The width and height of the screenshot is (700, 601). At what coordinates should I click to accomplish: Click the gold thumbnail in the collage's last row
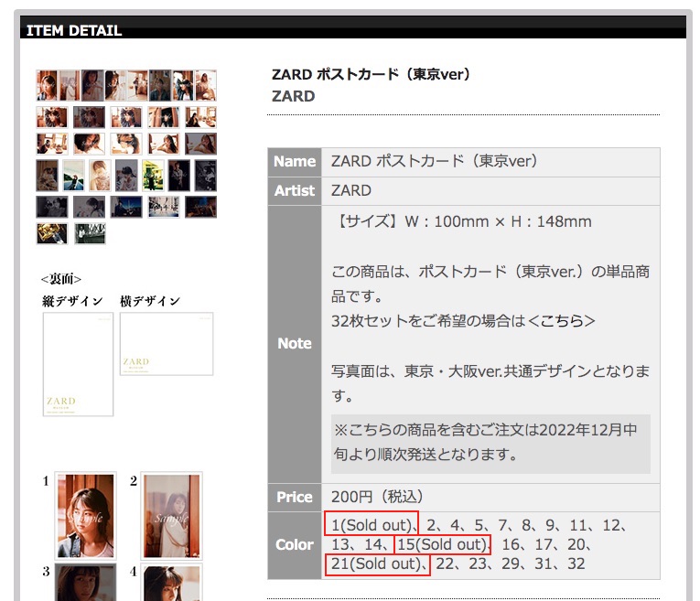[52, 233]
